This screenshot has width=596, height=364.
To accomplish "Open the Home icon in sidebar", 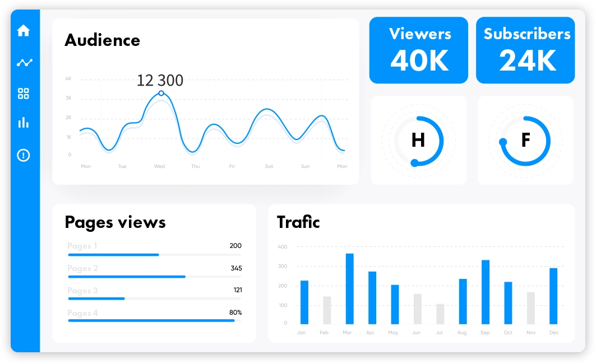I will (x=24, y=30).
